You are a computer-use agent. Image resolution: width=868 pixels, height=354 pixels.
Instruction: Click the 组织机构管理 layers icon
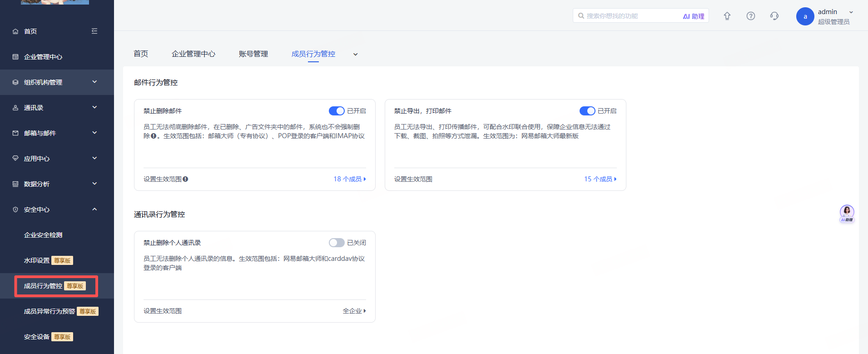(x=15, y=82)
